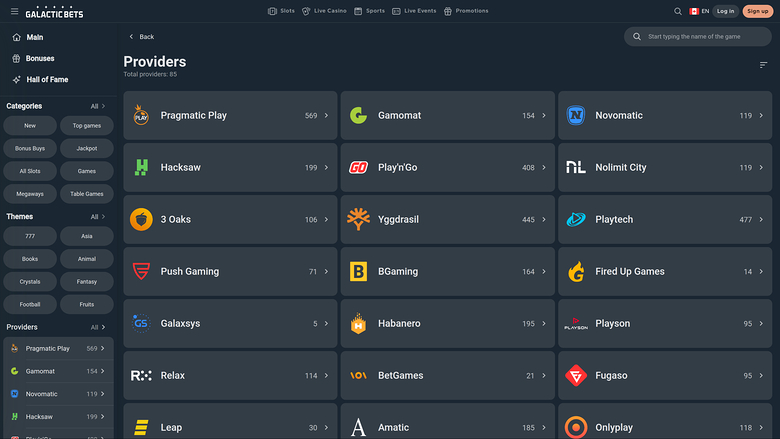Click the search magnifier icon in header
The image size is (780, 439).
678,11
